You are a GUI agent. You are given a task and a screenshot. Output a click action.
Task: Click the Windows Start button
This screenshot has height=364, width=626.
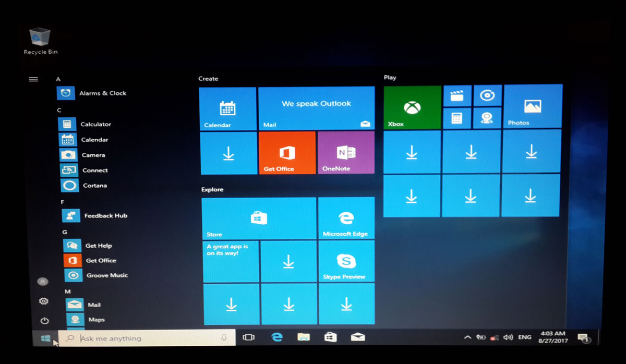(x=45, y=338)
